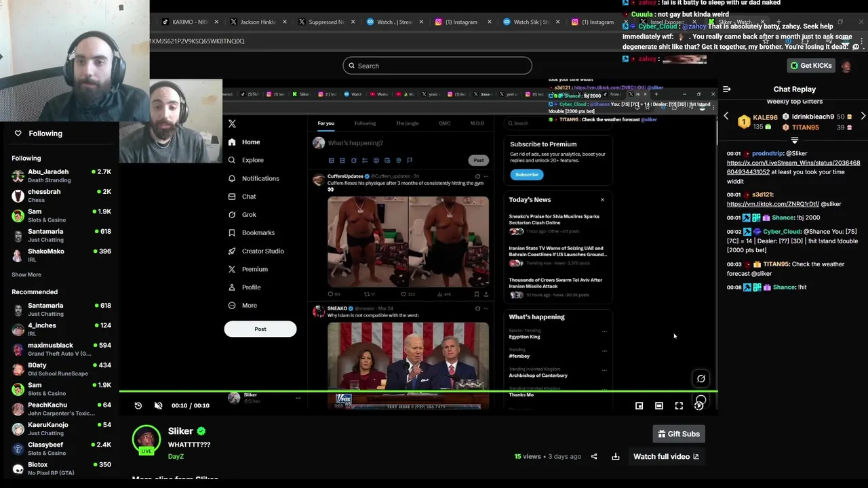Toggle picture-in-picture on the clip player
This screenshot has width=868, height=488.
(639, 405)
